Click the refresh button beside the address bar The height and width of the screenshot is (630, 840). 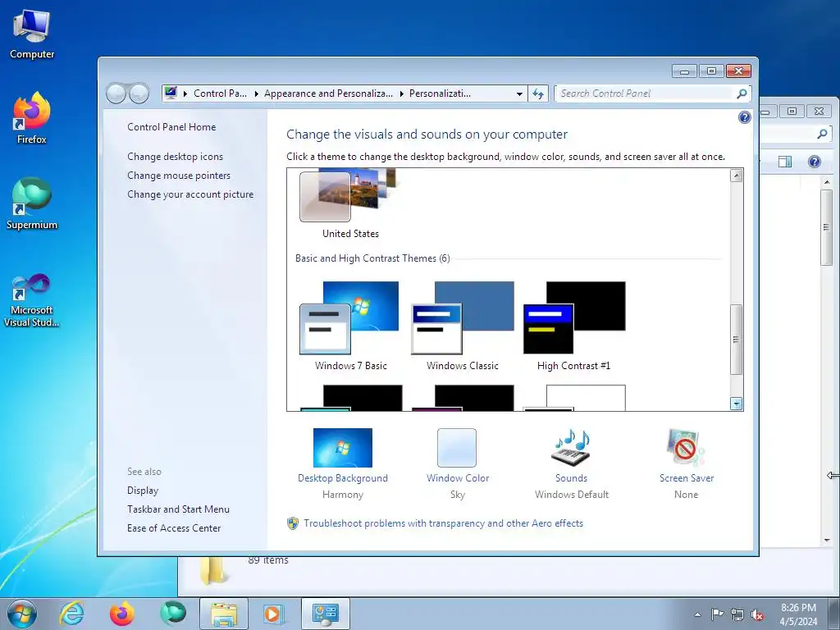pyautogui.click(x=538, y=94)
